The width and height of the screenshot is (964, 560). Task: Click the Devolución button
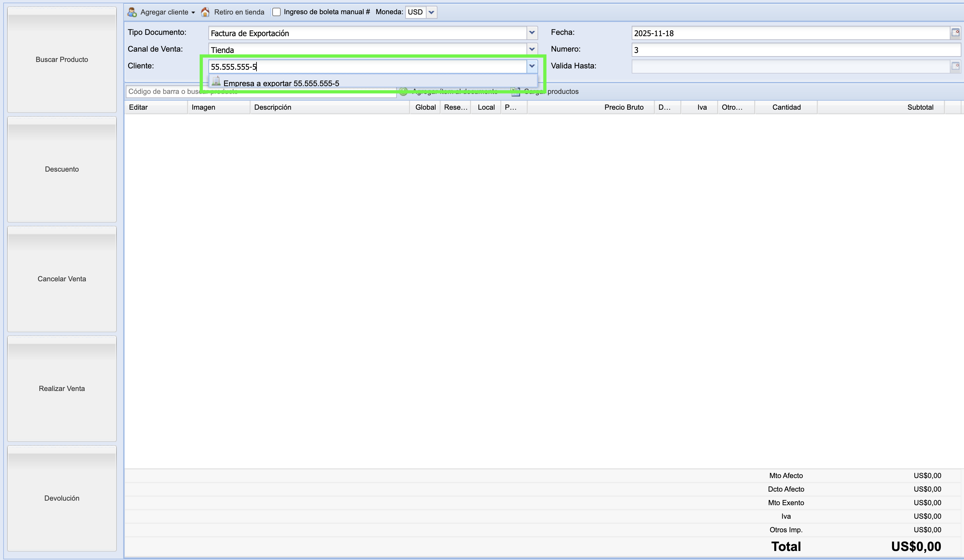coord(62,498)
